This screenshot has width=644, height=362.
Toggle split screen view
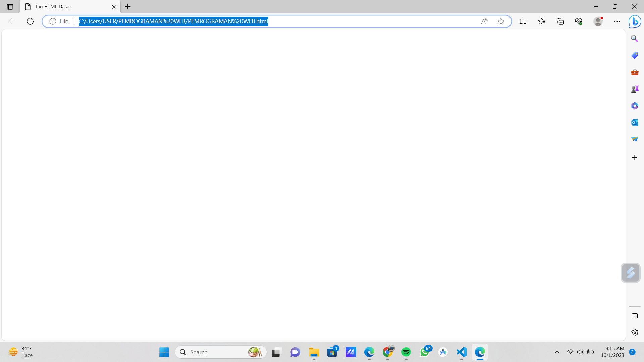tap(523, 21)
